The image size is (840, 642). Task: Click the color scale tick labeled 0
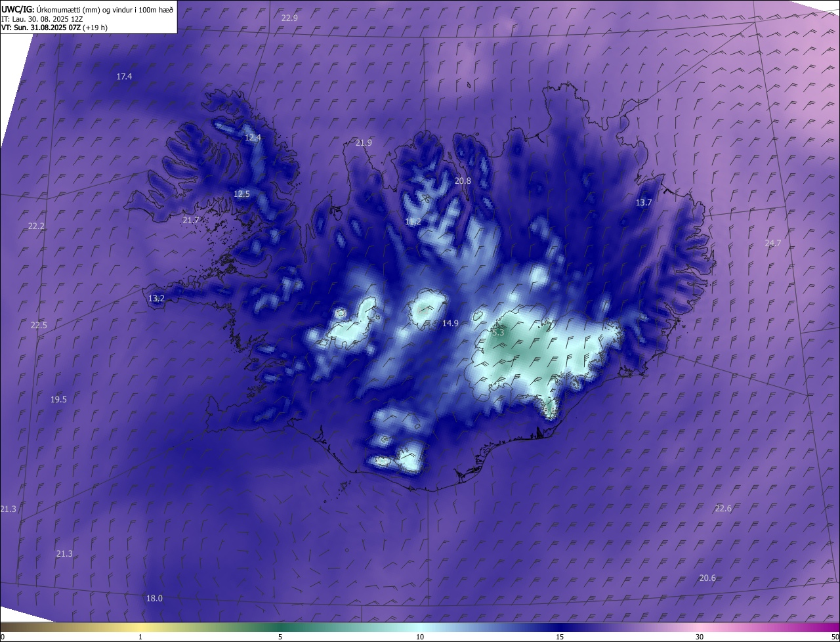click(x=3, y=637)
